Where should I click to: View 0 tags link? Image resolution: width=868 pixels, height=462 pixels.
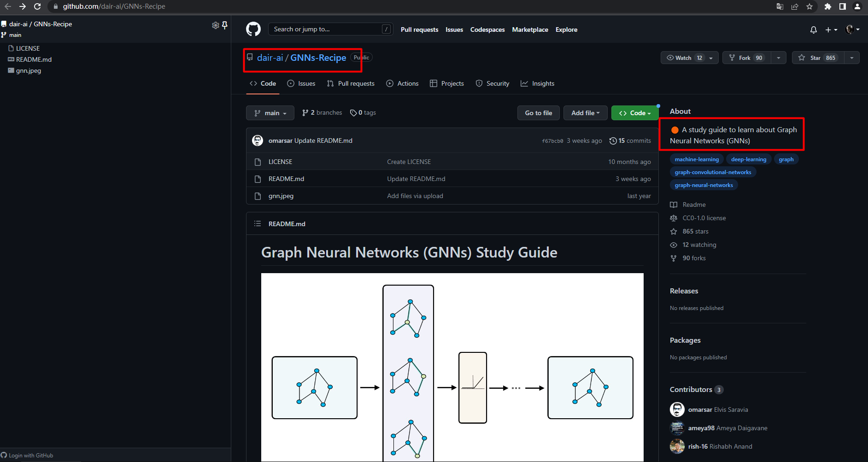tap(363, 113)
